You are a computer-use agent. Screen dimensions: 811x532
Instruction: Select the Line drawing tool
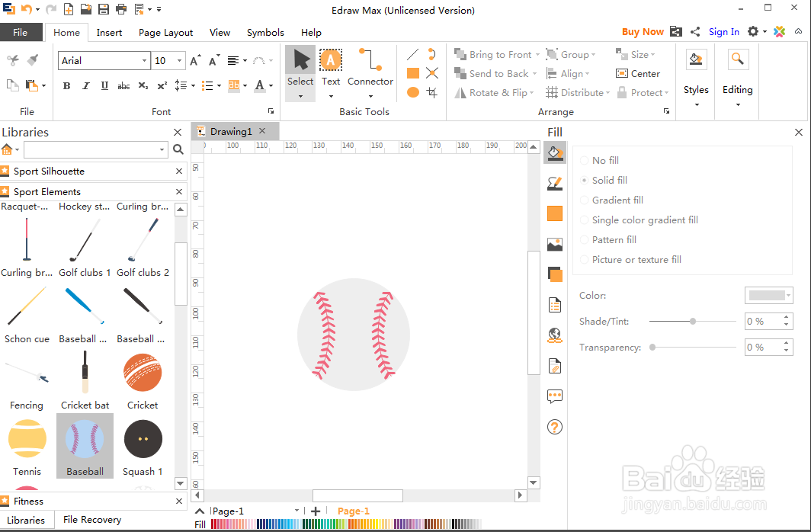412,54
